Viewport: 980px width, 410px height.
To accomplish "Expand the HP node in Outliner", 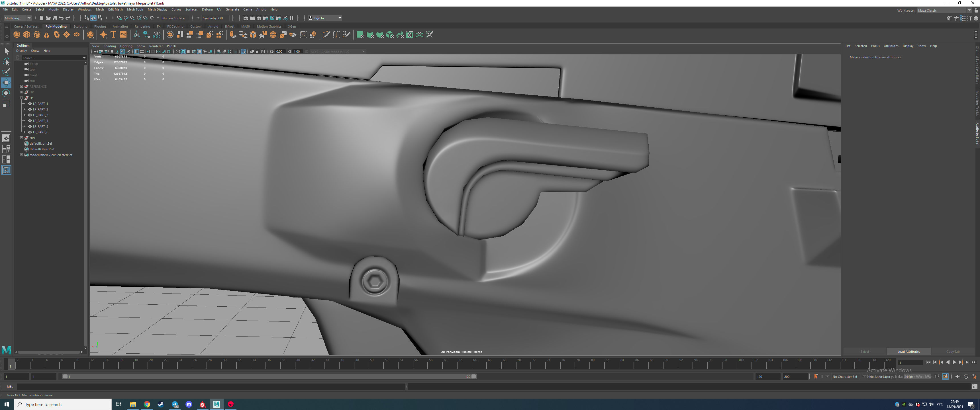I will point(22,92).
